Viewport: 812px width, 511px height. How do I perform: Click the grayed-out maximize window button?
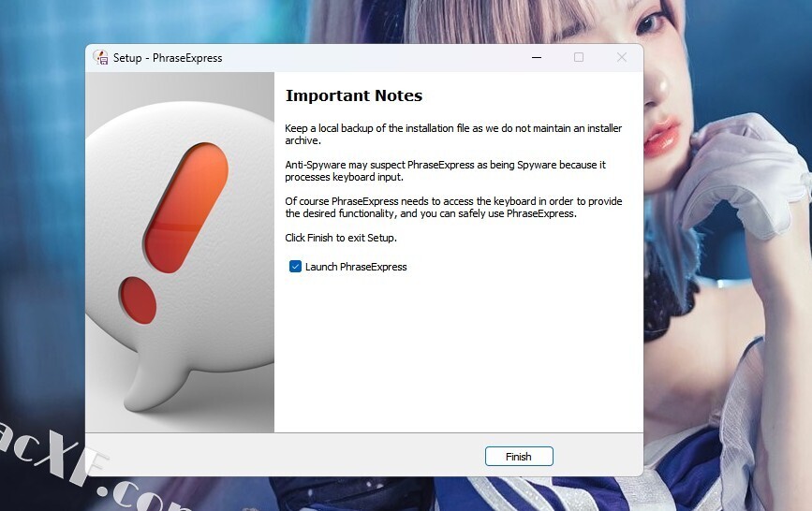[579, 57]
